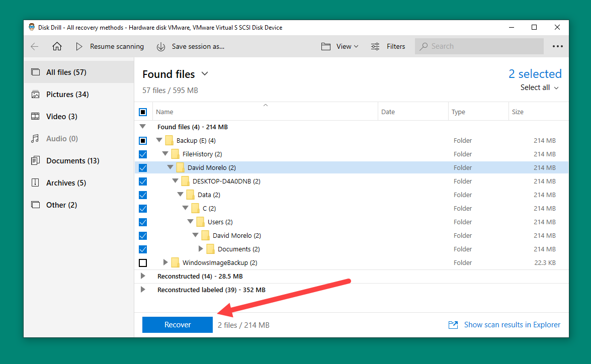Viewport: 591px width, 364px height.
Task: Select All files (57) category
Action: point(79,72)
